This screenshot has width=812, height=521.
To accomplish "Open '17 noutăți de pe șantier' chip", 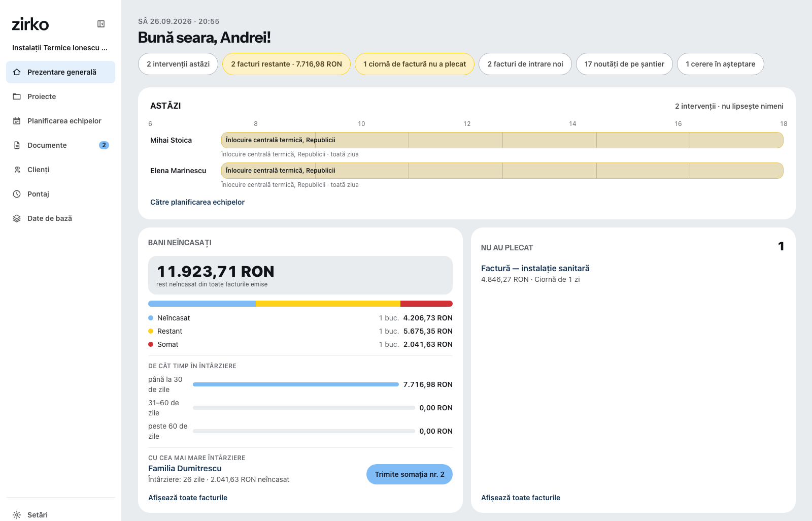I will click(624, 64).
